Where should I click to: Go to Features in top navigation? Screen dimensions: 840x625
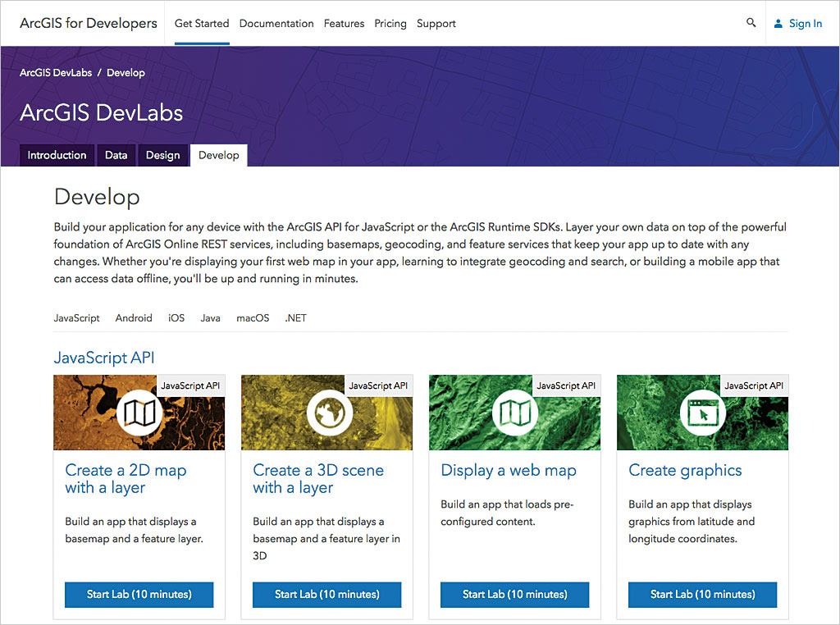tap(344, 24)
